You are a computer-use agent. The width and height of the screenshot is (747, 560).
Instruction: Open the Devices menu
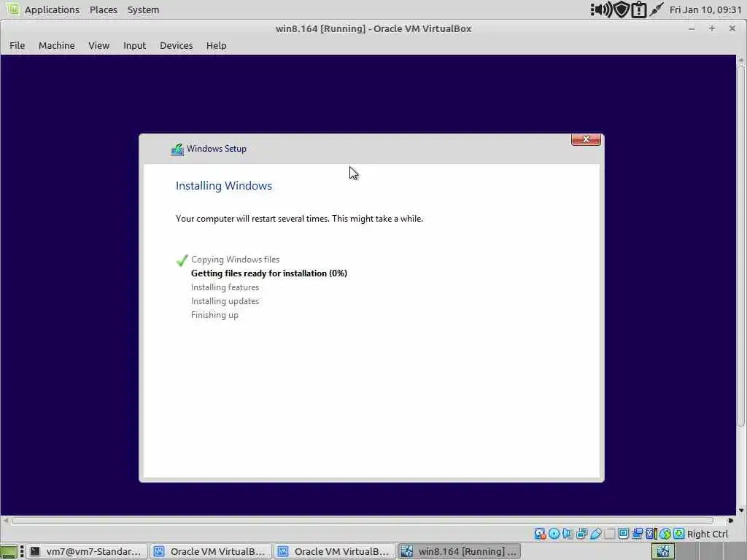(x=177, y=46)
